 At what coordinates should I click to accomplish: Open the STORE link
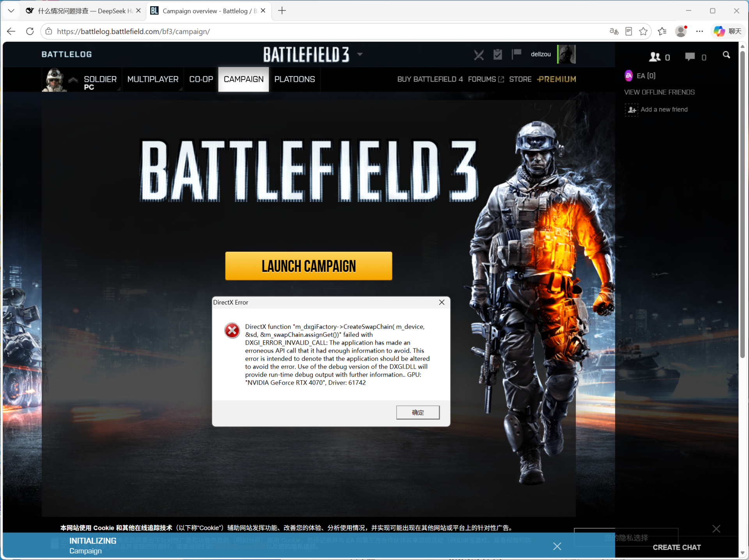click(x=520, y=79)
